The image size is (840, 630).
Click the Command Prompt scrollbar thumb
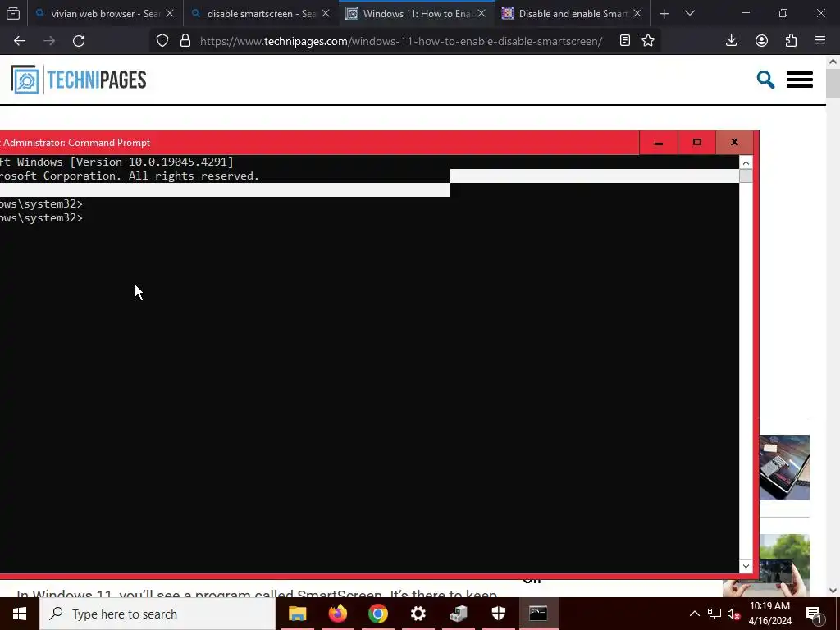(746, 176)
